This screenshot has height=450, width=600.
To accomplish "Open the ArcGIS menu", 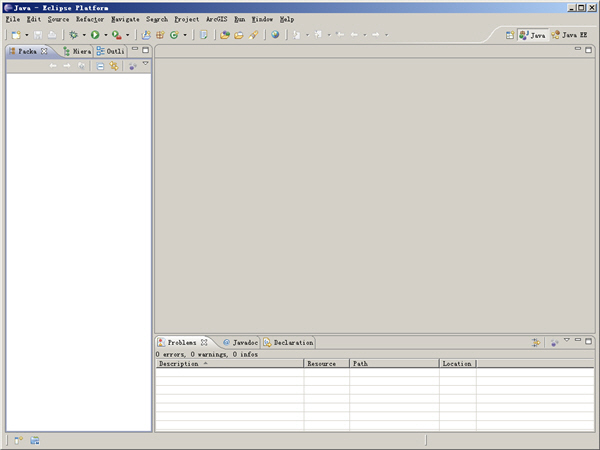I will 216,19.
